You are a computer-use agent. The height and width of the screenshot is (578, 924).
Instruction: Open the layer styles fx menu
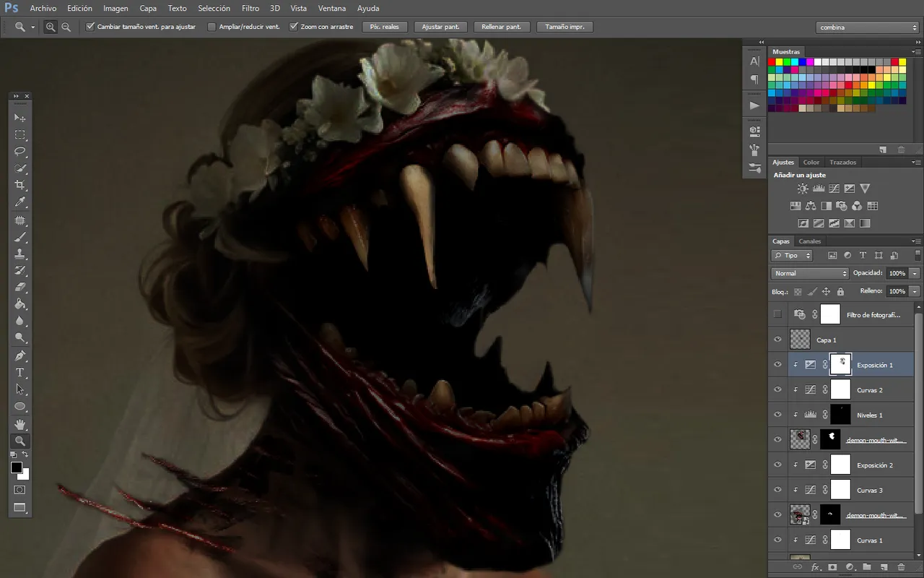pyautogui.click(x=816, y=568)
